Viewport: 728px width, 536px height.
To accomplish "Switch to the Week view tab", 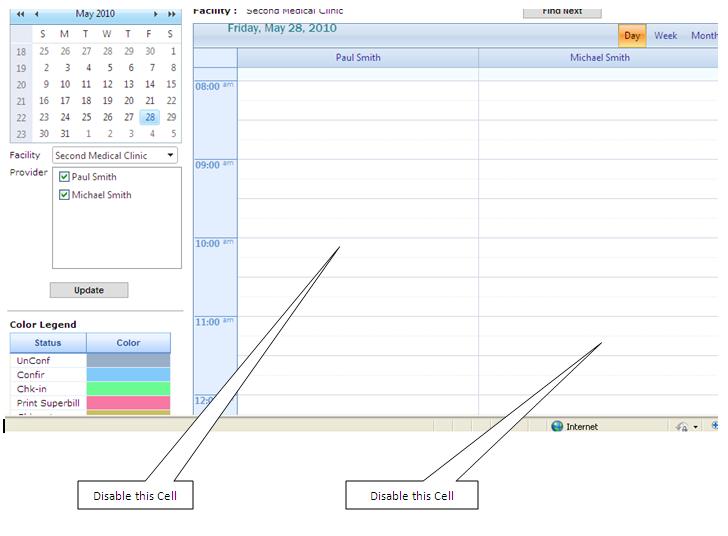I will point(665,35).
